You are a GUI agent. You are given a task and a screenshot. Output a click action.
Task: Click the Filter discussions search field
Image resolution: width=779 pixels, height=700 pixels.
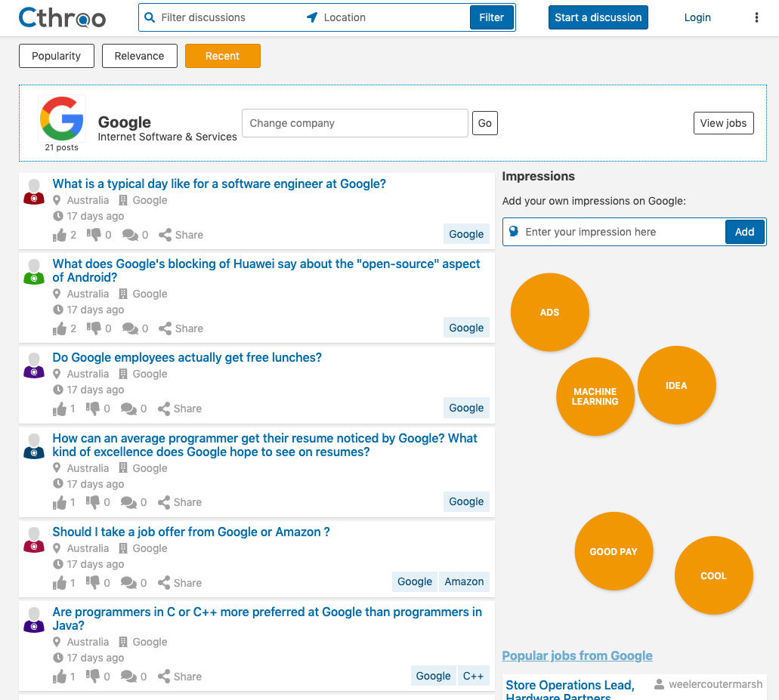pos(221,18)
